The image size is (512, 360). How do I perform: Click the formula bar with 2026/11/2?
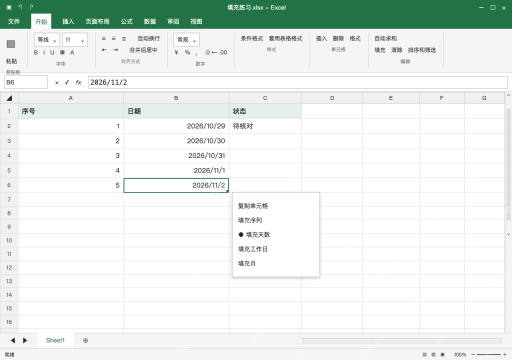pos(298,82)
